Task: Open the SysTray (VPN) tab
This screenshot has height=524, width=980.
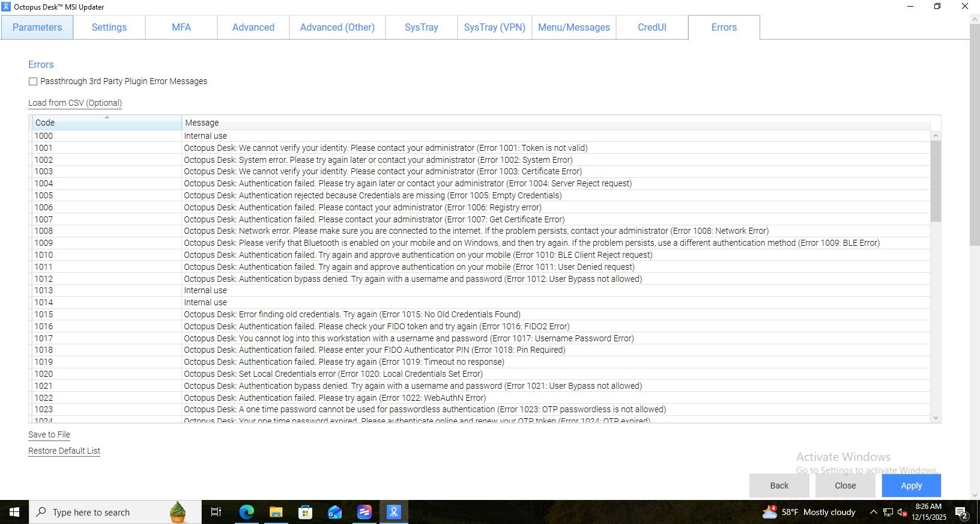Action: coord(495,28)
